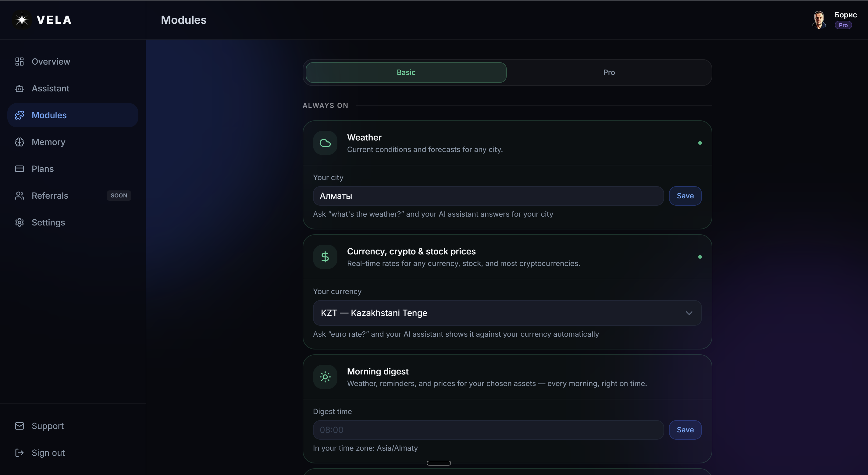Image resolution: width=868 pixels, height=475 pixels.
Task: Click the Morning digest sun icon
Action: coord(325,377)
